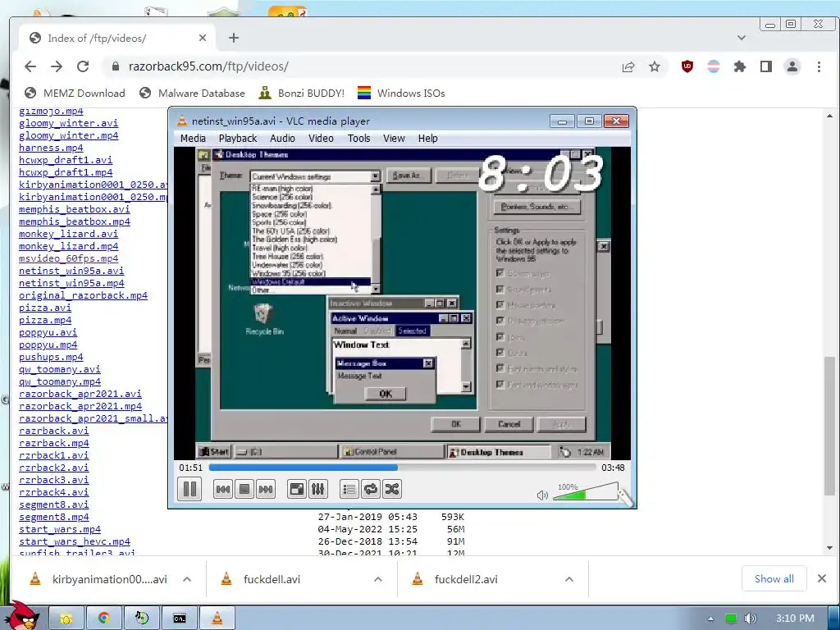Screen dimensions: 840x630
Task: Close the Chrome downloads bar
Action: (822, 578)
